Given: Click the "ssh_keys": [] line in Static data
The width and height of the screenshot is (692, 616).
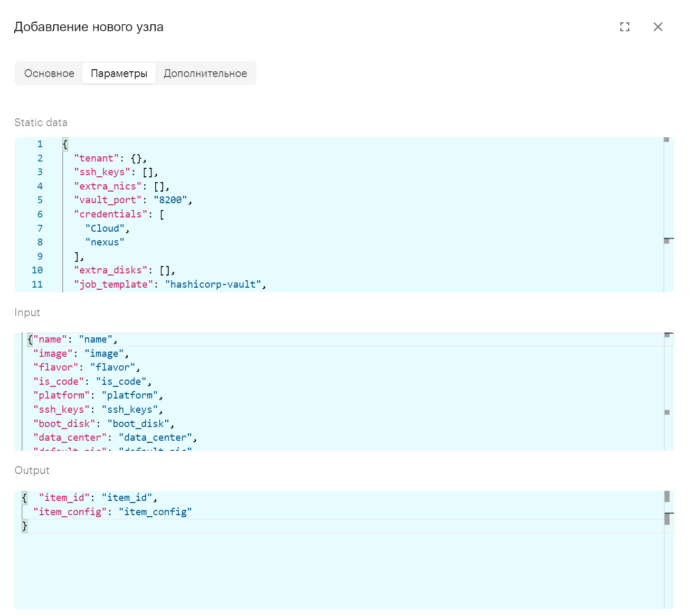Looking at the screenshot, I should (116, 172).
